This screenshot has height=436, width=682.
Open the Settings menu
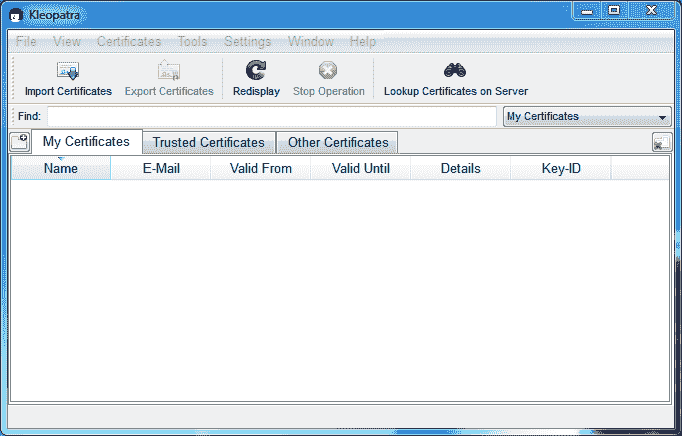click(x=247, y=42)
